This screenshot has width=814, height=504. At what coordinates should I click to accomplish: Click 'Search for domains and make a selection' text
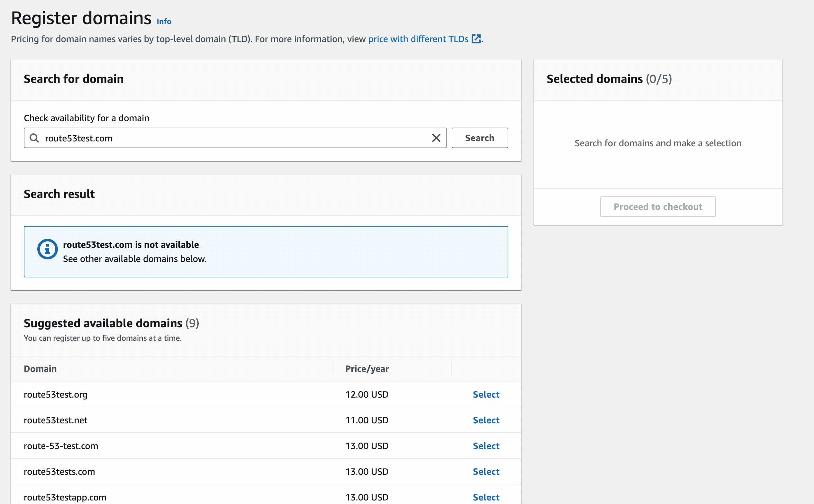pos(658,143)
